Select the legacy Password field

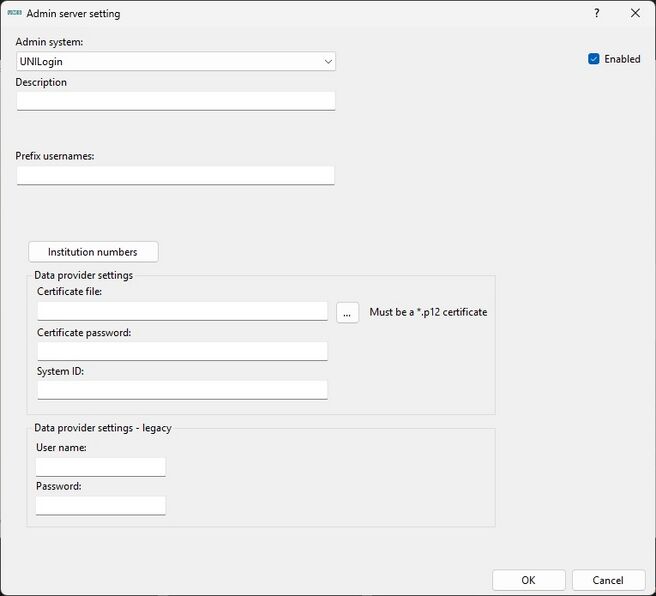click(x=100, y=506)
